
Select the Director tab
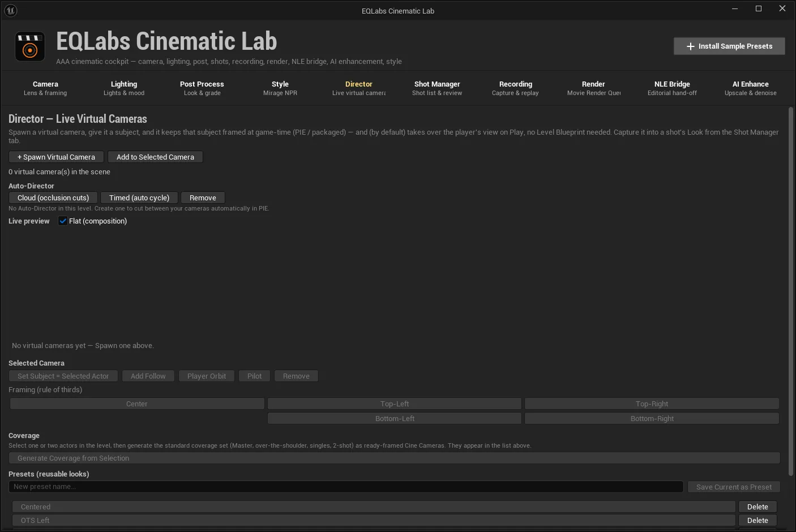[359, 88]
